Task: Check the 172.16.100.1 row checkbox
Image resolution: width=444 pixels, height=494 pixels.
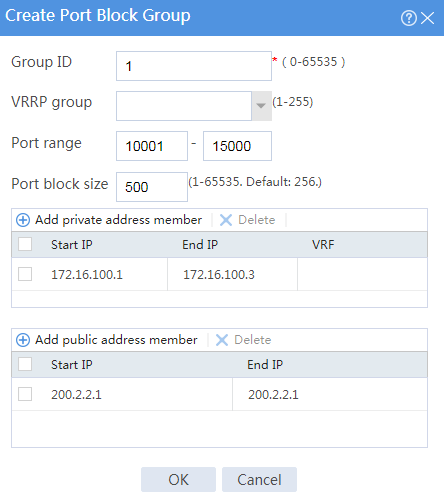Action: (25, 274)
